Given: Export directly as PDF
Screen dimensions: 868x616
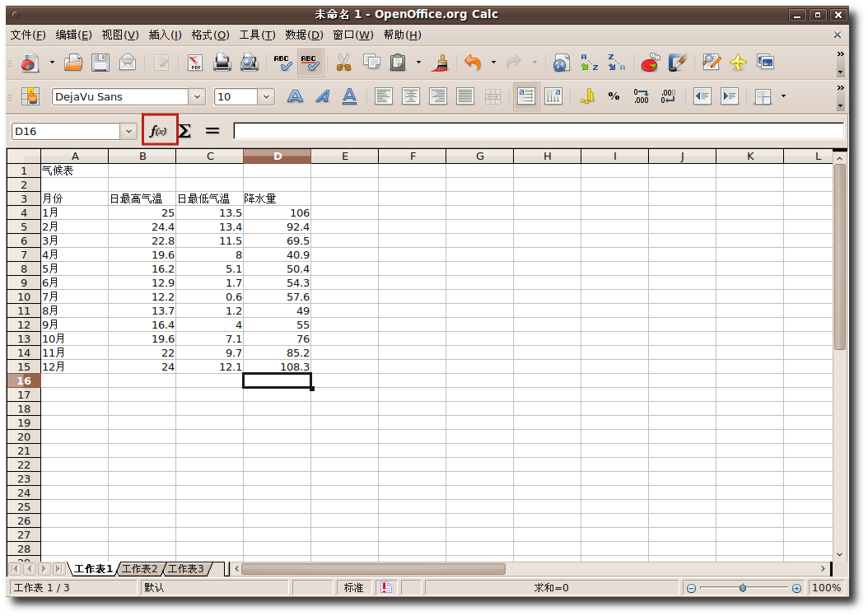Looking at the screenshot, I should click(x=195, y=63).
